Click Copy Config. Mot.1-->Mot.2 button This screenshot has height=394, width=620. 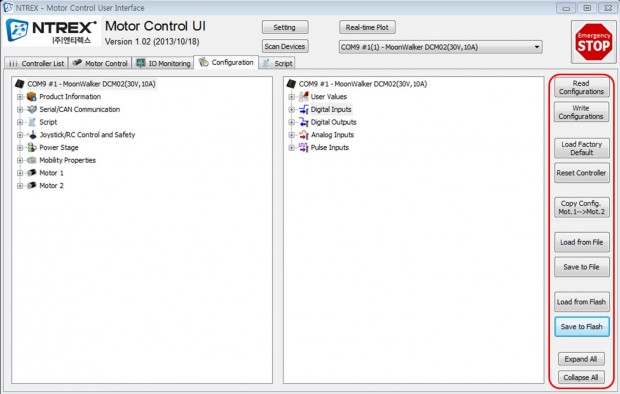coord(581,207)
